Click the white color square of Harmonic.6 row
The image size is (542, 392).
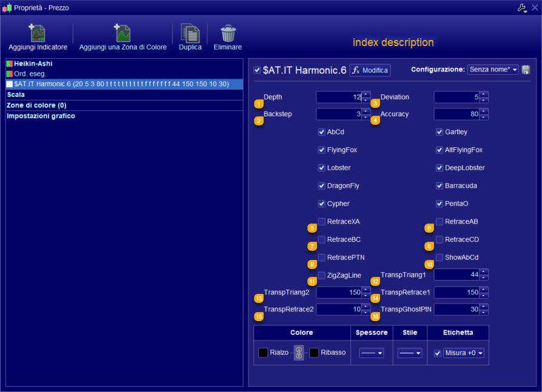[x=9, y=84]
